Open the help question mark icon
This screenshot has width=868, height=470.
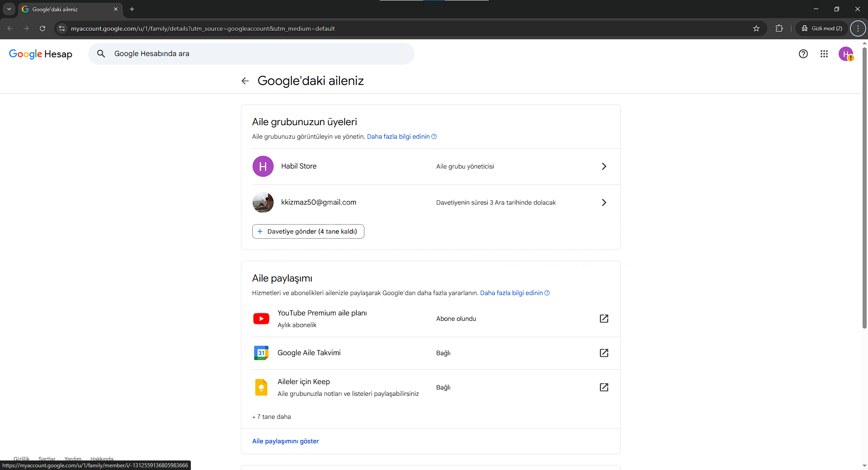pyautogui.click(x=803, y=54)
